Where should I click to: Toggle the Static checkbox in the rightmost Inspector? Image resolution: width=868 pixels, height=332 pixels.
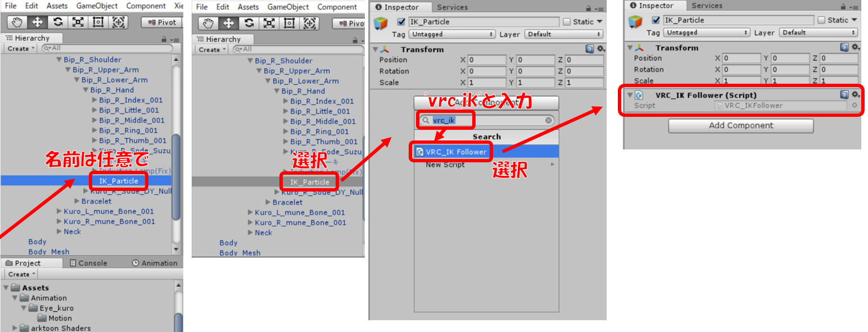tap(821, 20)
